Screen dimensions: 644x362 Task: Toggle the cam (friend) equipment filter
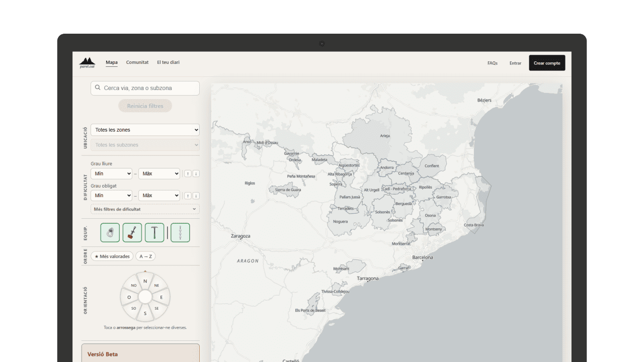tap(132, 233)
